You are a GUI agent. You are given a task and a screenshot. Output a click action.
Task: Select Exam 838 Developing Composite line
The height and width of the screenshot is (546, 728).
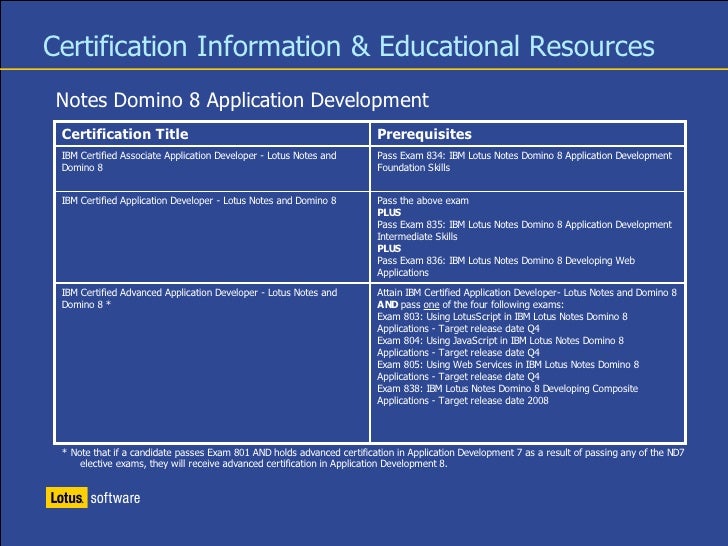507,395
